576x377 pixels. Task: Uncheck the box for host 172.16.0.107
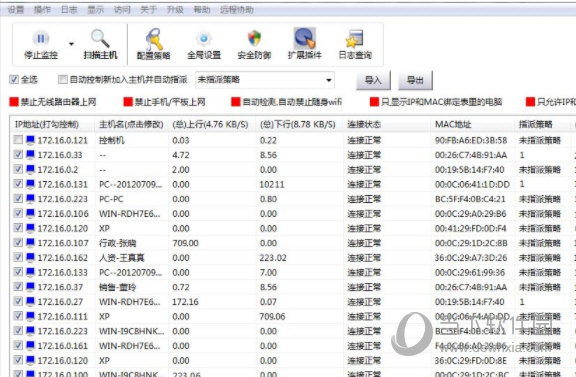pyautogui.click(x=18, y=243)
